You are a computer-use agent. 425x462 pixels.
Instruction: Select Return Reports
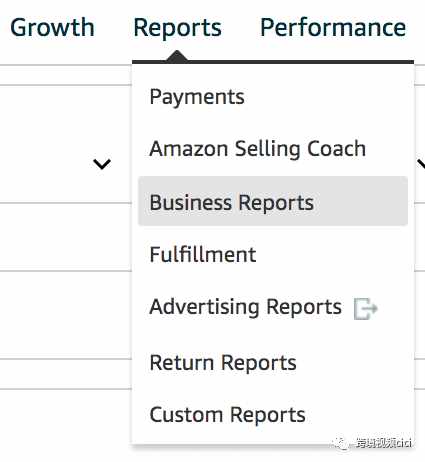coord(223,362)
